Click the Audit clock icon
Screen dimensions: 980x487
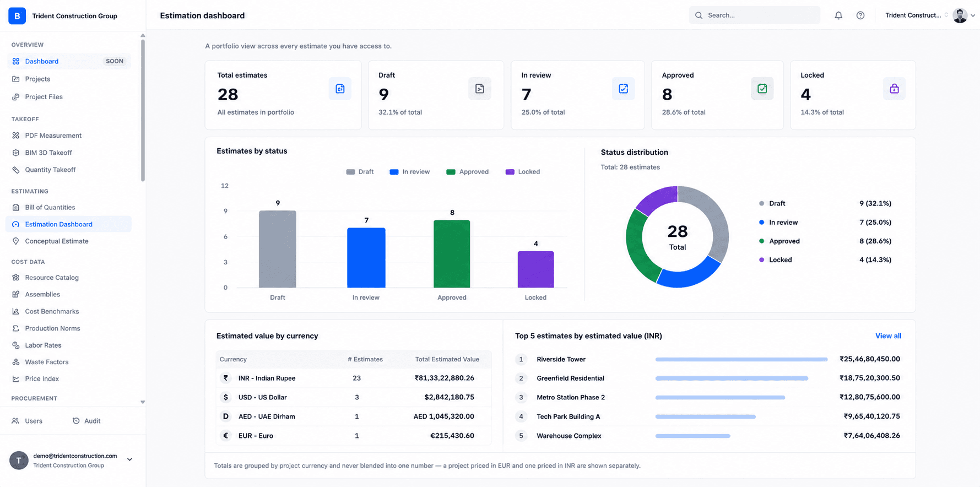[76, 421]
